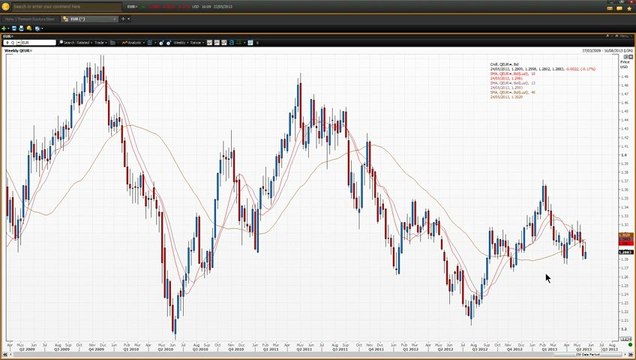Open the Weekly QEUR= title dropdown

[18, 51]
